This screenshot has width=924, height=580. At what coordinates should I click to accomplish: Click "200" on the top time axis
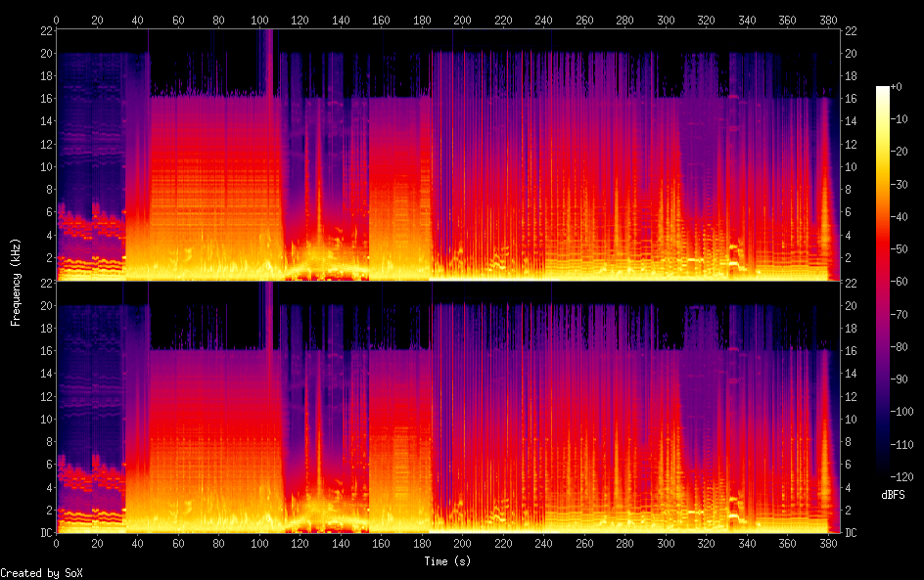[462, 20]
